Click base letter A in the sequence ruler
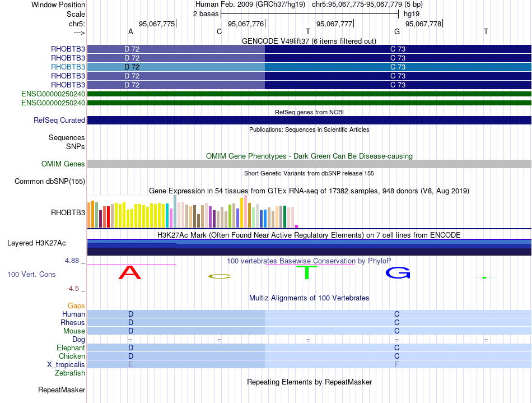This screenshot has height=403, width=532. tap(130, 31)
